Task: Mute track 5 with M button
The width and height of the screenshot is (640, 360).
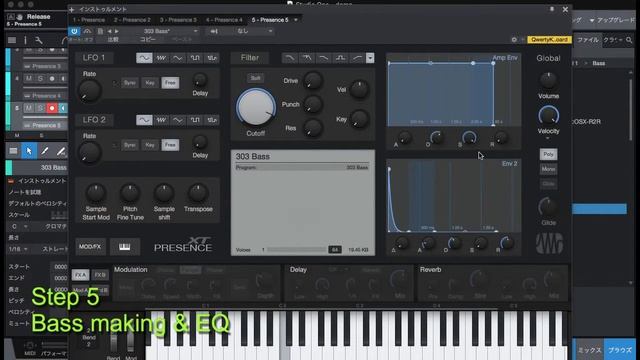Action: tap(29, 108)
